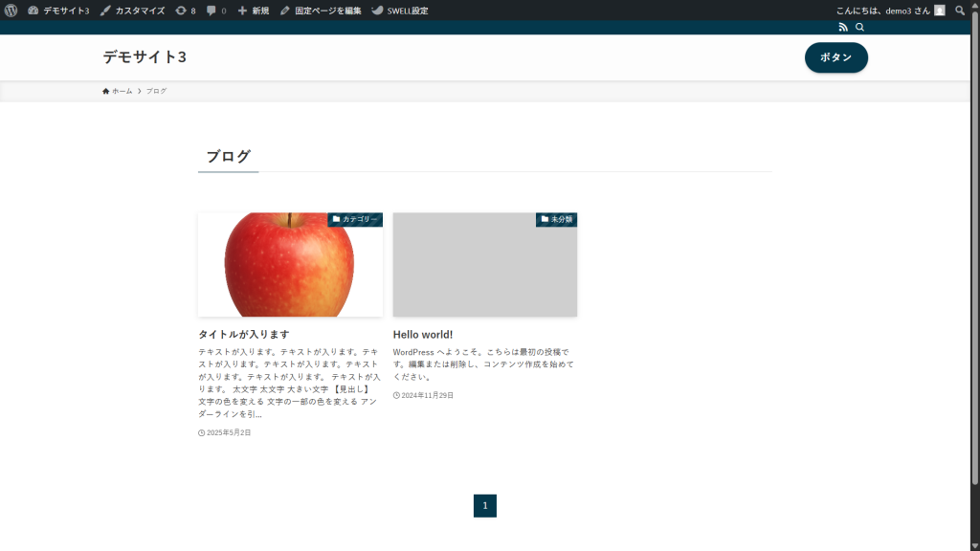
Task: Click the home icon breadcrumb ホーム
Action: pyautogui.click(x=118, y=91)
